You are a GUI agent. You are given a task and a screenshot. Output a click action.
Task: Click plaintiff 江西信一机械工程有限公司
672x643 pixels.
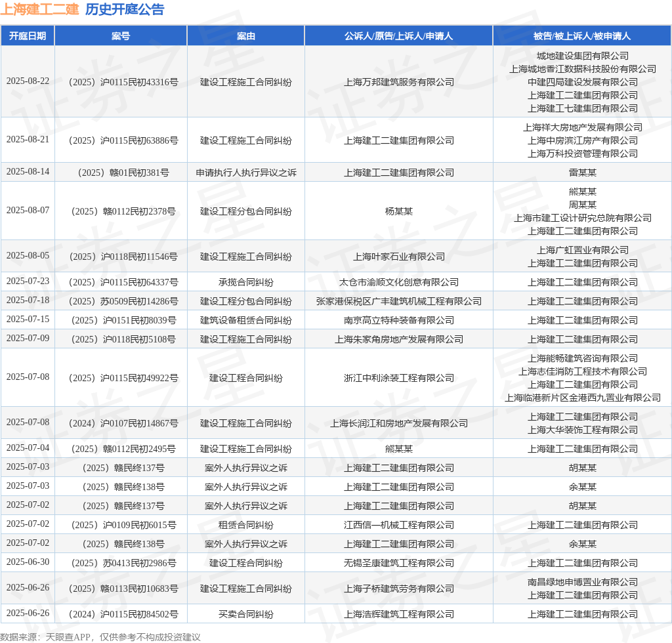[398, 525]
